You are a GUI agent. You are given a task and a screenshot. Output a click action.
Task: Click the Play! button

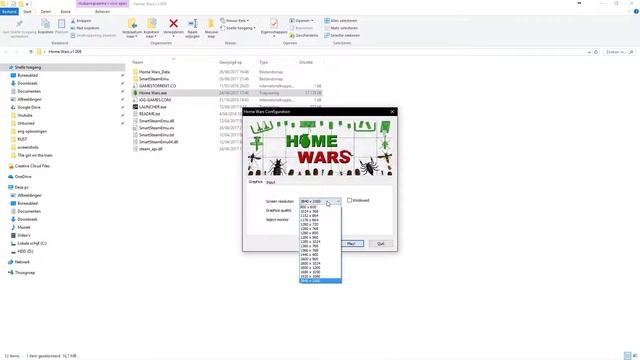click(351, 244)
